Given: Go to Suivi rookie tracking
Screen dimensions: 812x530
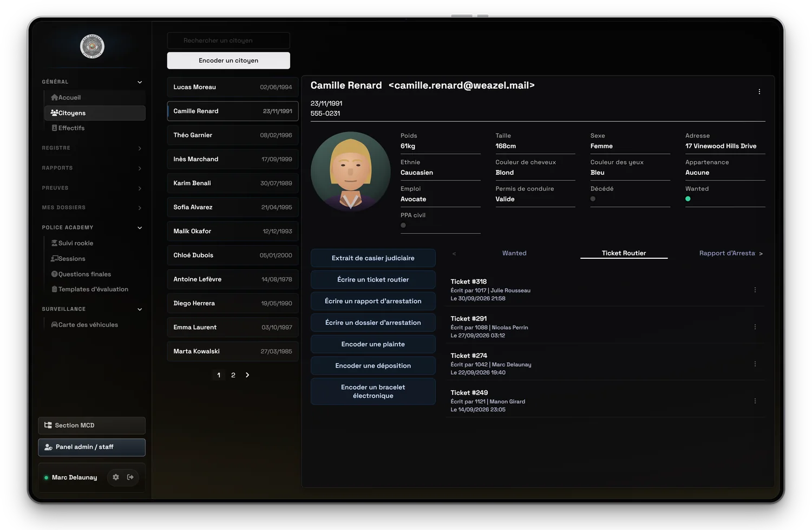Looking at the screenshot, I should (95, 243).
